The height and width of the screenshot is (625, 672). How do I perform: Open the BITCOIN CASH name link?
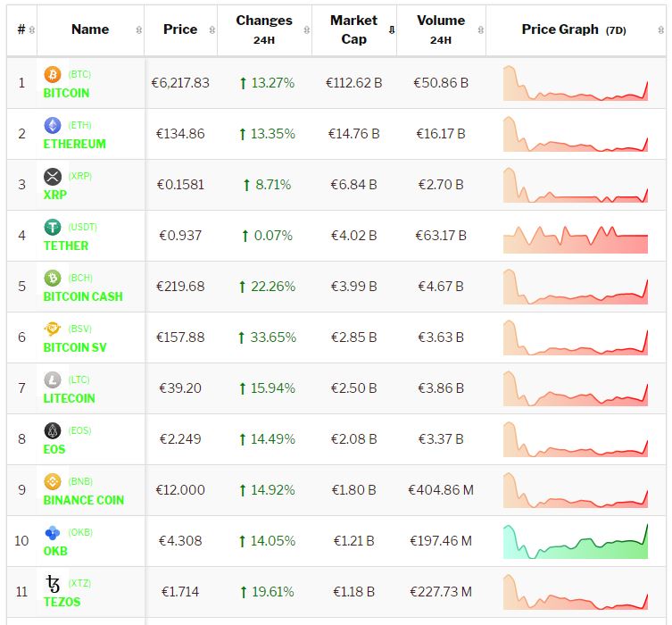[x=83, y=296]
